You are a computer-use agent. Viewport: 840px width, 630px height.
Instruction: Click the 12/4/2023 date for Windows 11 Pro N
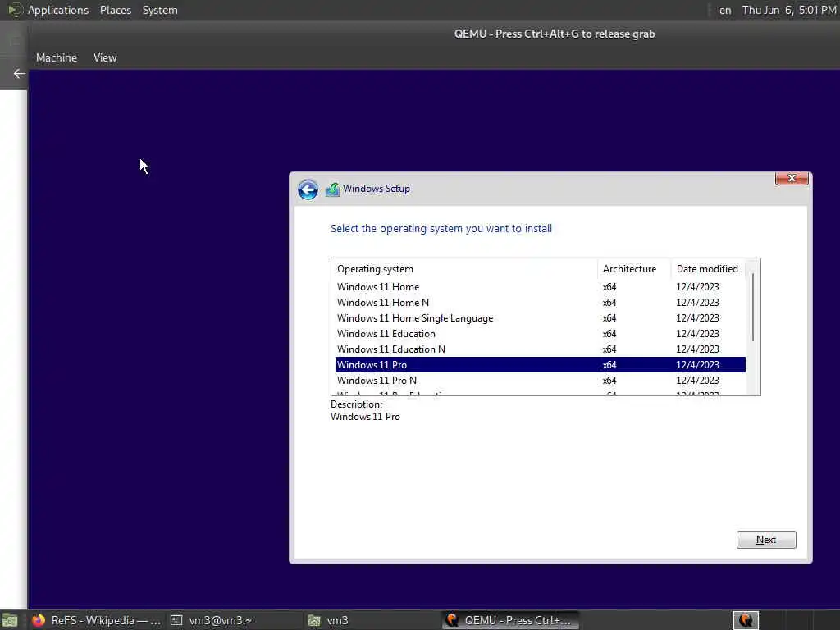click(x=697, y=381)
